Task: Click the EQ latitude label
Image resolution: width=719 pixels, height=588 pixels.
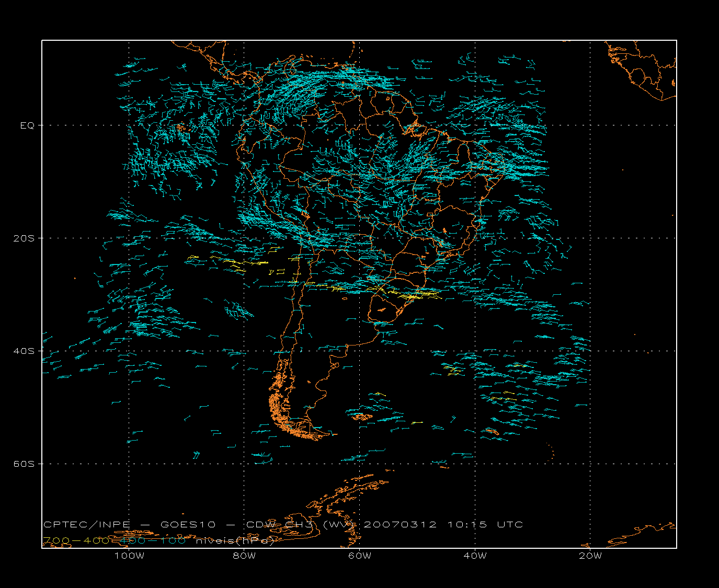Action: coord(27,125)
